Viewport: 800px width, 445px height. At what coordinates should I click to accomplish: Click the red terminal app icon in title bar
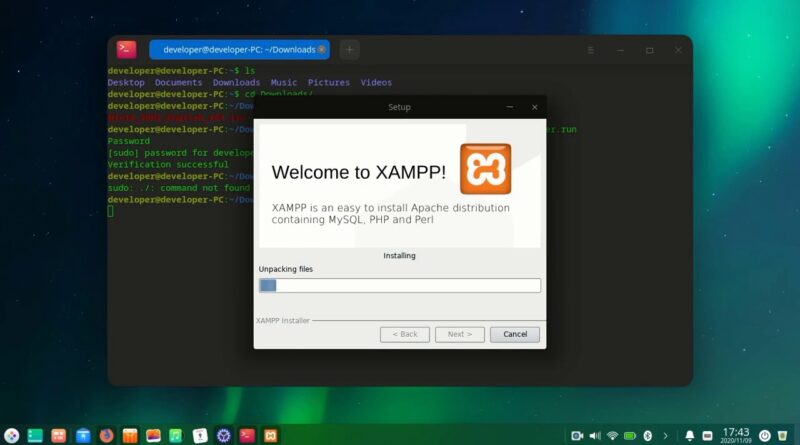tap(126, 50)
